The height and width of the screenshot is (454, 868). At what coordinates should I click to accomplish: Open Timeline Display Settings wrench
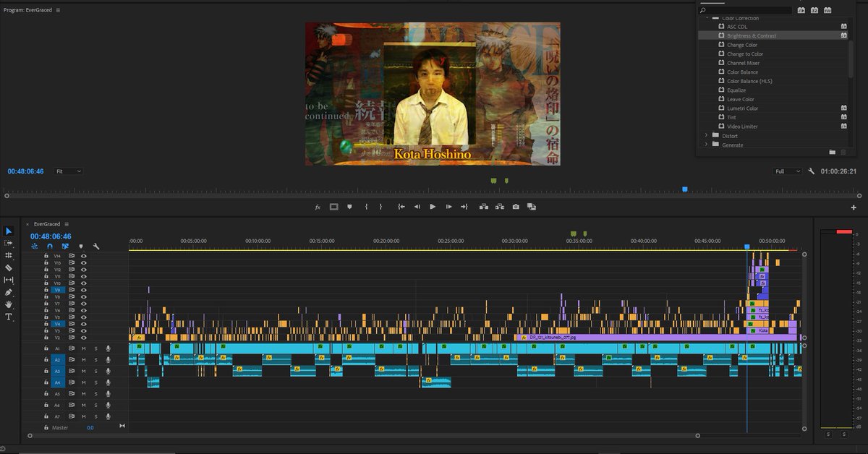tap(95, 247)
